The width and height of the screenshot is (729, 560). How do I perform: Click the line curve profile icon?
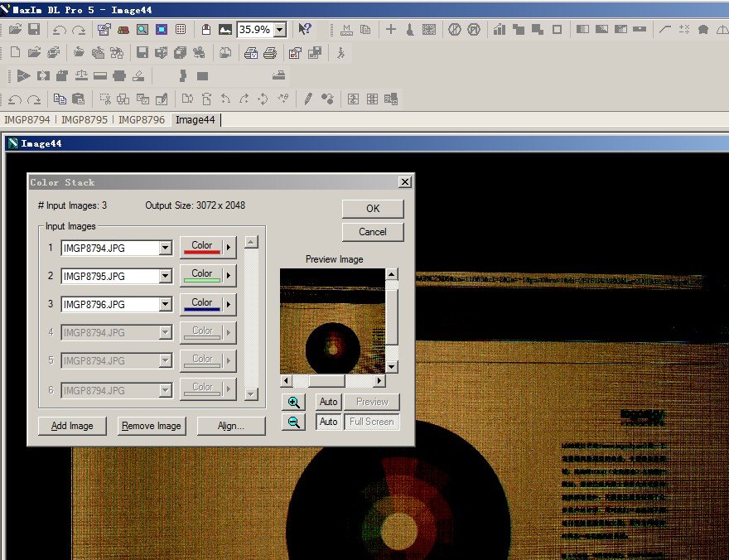pos(665,29)
